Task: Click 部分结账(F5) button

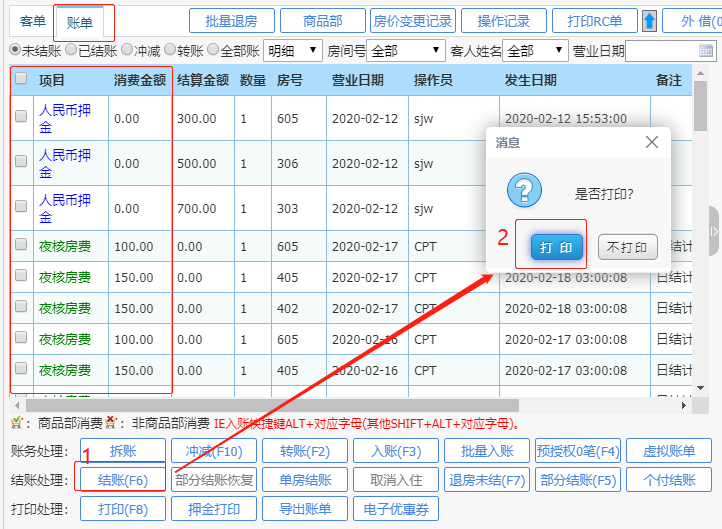Action: click(578, 480)
